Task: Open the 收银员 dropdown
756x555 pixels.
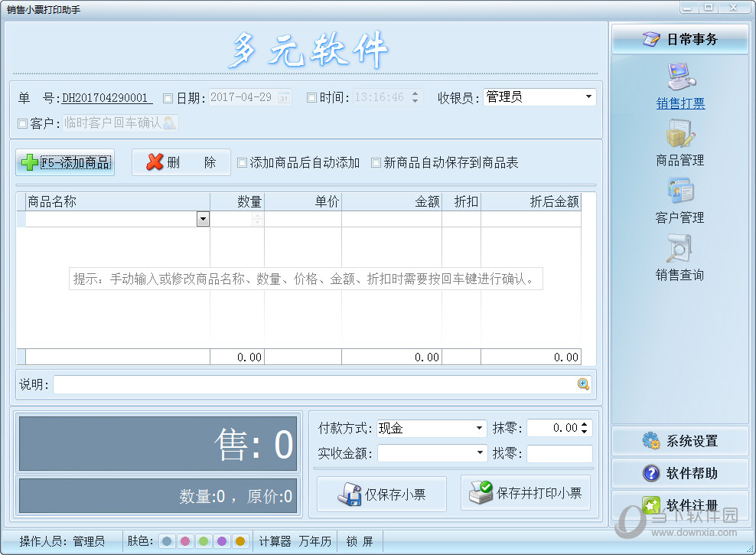Action: point(588,97)
